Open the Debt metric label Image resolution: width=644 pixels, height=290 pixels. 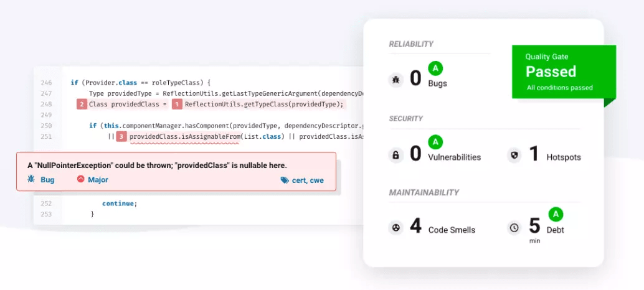pos(556,230)
